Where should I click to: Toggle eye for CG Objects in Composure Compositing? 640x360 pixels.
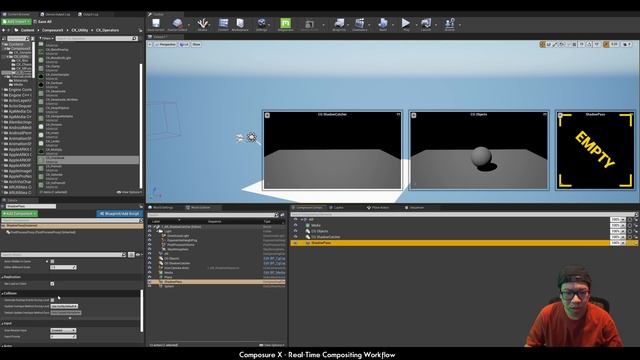click(x=296, y=231)
